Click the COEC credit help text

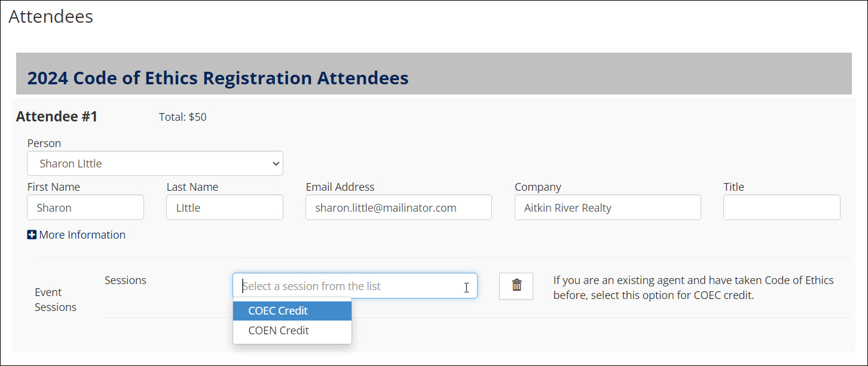693,288
